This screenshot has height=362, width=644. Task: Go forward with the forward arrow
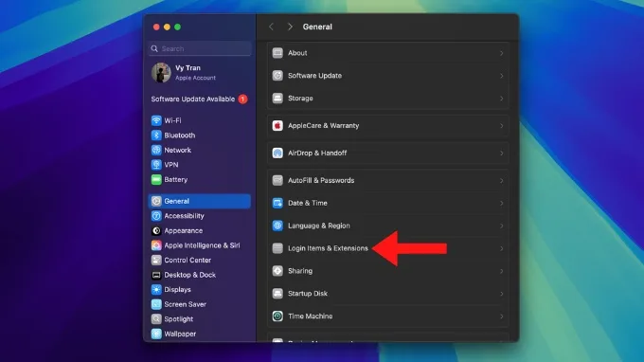coord(290,27)
